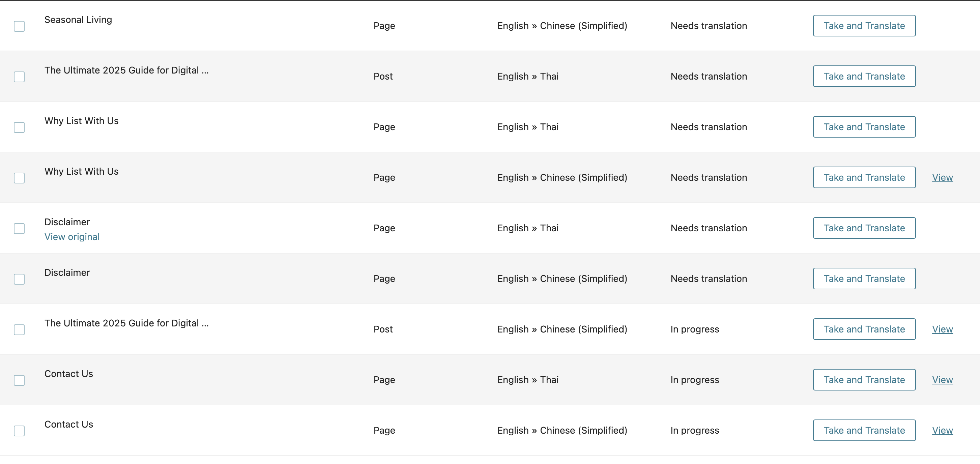980x464 pixels.
Task: View the in-progress Ultimate 2025 Guide translation
Action: coord(942,329)
